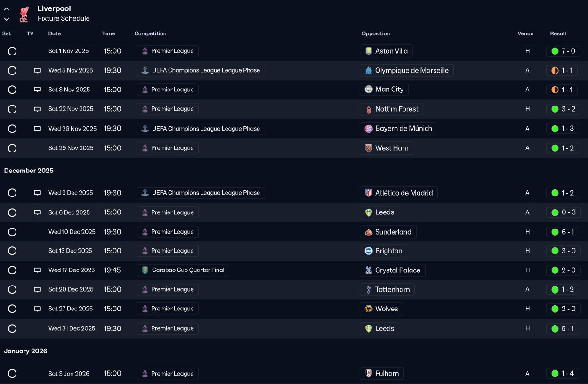Viewport: 588px width, 384px height.
Task: Sort fixtures by Date column header
Action: click(x=55, y=33)
